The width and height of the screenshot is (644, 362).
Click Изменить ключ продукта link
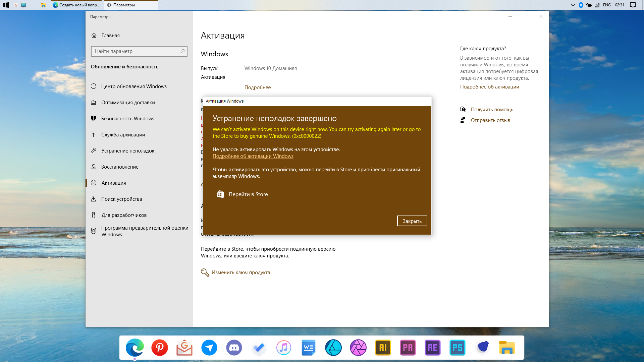click(240, 272)
